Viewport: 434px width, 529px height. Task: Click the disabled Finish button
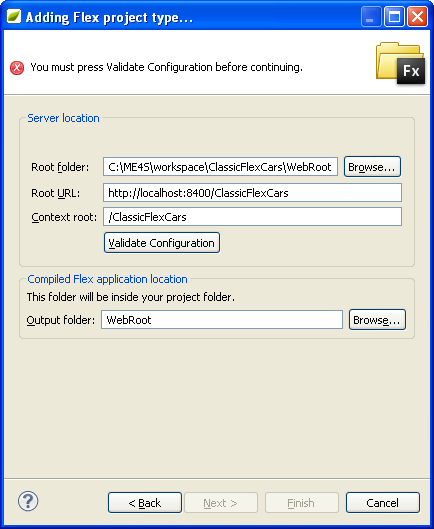click(302, 503)
